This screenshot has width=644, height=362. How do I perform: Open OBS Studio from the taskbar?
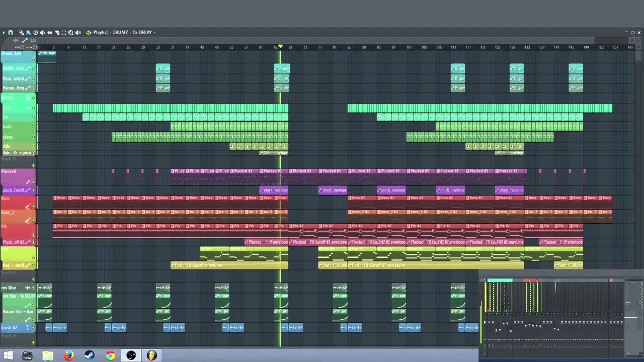131,355
